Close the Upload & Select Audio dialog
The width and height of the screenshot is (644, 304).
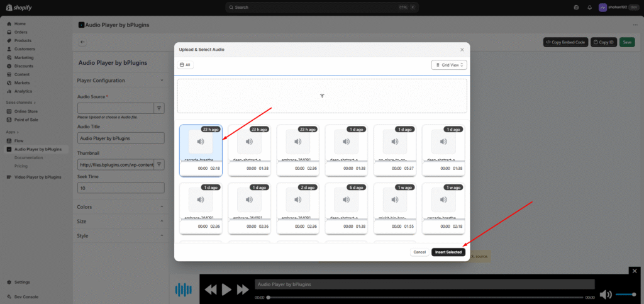(462, 49)
